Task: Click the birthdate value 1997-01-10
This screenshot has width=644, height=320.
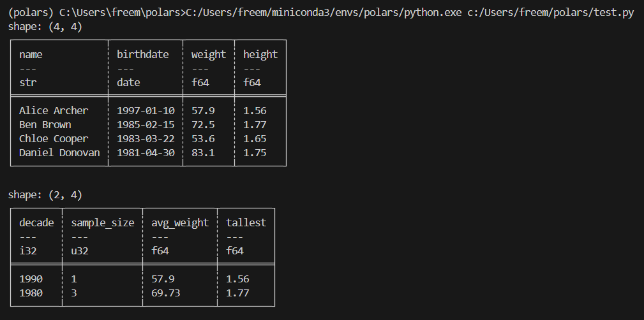Action: coord(146,111)
